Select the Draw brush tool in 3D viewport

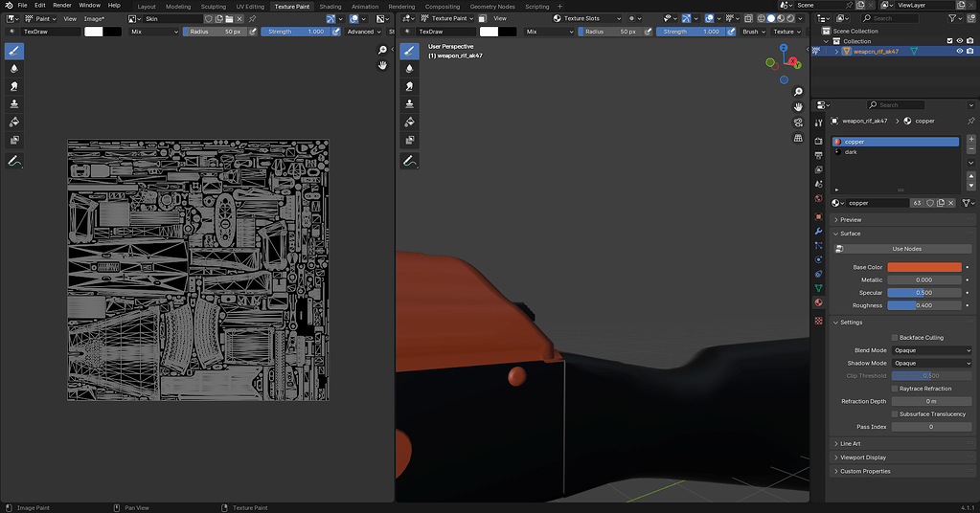pos(409,51)
